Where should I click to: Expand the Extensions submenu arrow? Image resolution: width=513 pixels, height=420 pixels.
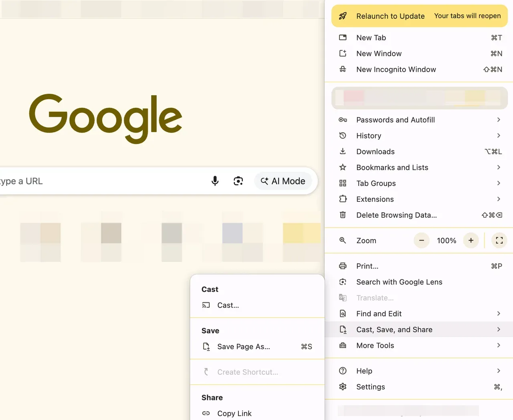pyautogui.click(x=499, y=199)
